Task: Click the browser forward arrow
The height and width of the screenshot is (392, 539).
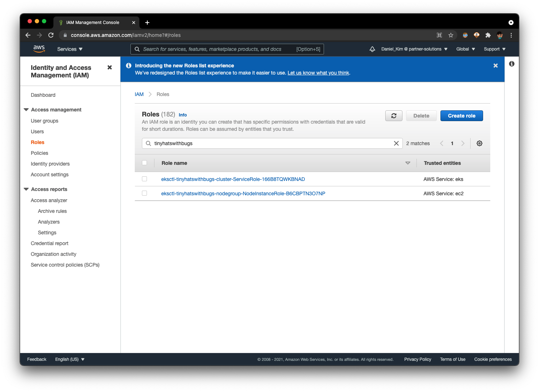Action: tap(39, 35)
